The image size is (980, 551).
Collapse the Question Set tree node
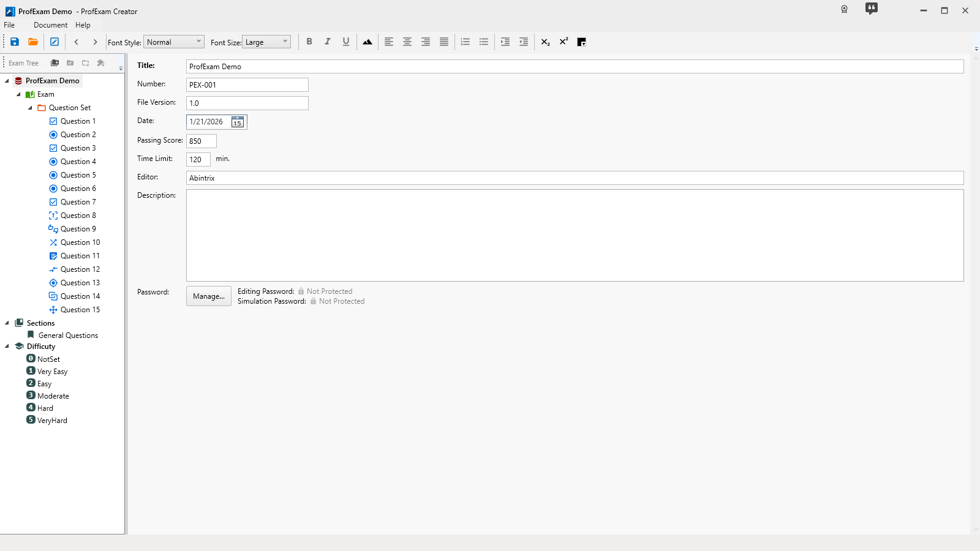30,108
